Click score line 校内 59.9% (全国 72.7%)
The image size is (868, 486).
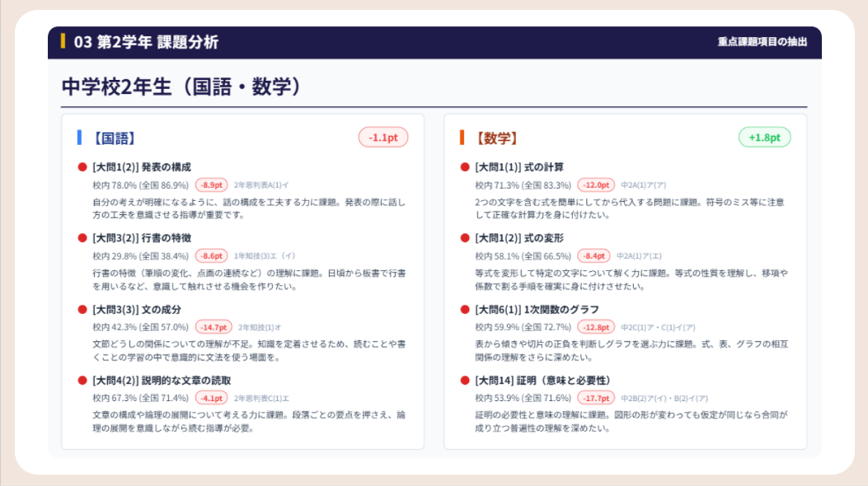pyautogui.click(x=523, y=327)
